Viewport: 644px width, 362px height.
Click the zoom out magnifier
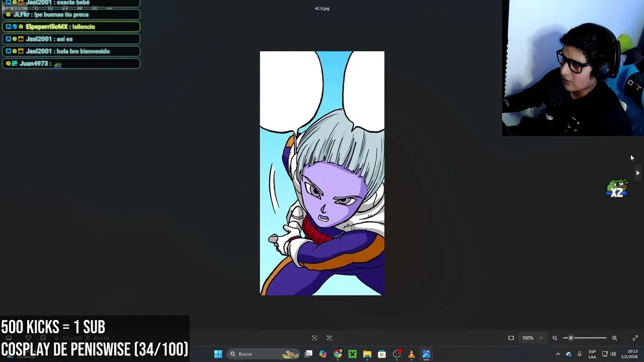[x=555, y=338]
